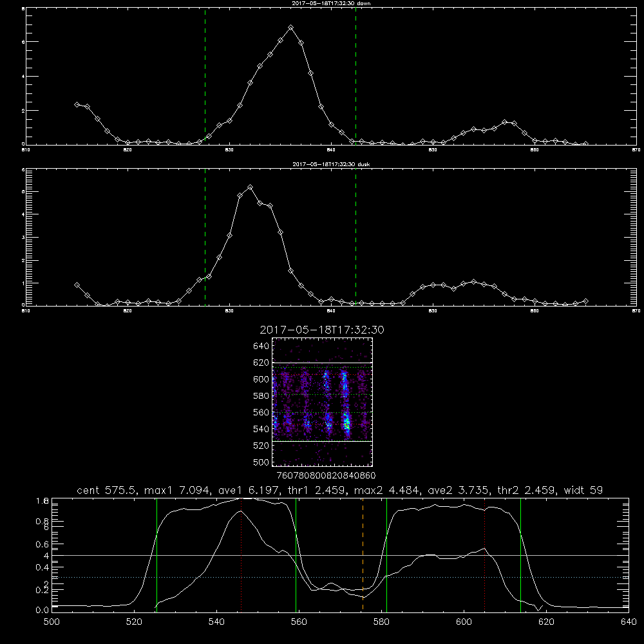
Task: Click the left green dashed line in dusk plot
Action: (205, 237)
